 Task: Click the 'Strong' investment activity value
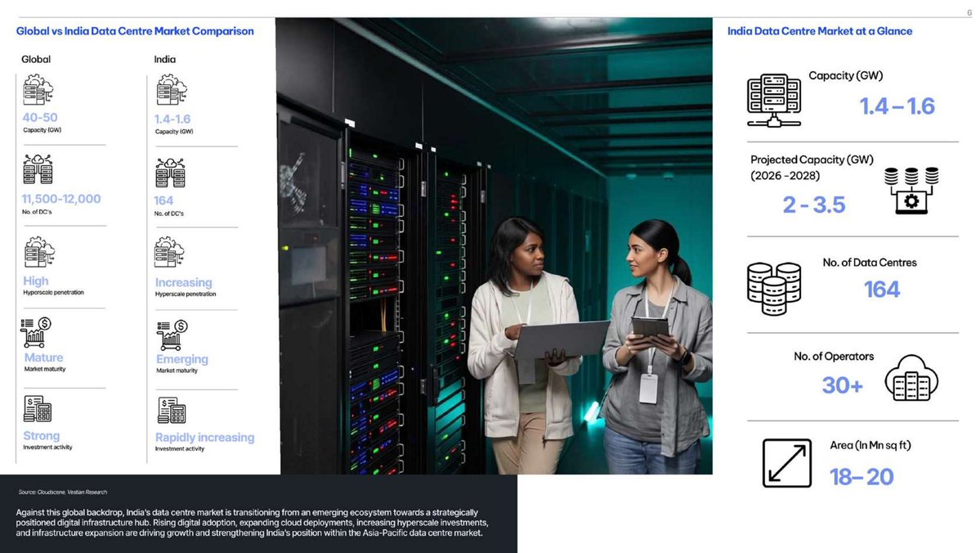pos(41,435)
